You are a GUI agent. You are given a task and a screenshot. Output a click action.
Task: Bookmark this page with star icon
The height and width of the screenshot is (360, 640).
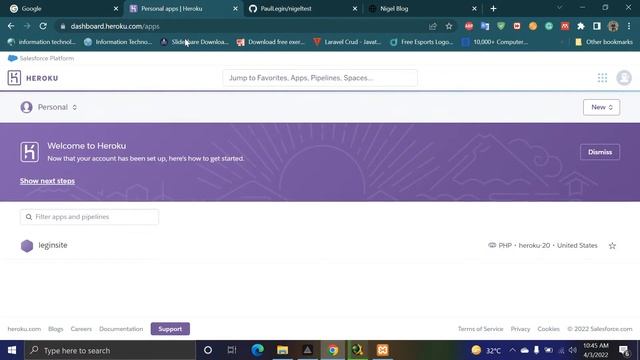(449, 26)
